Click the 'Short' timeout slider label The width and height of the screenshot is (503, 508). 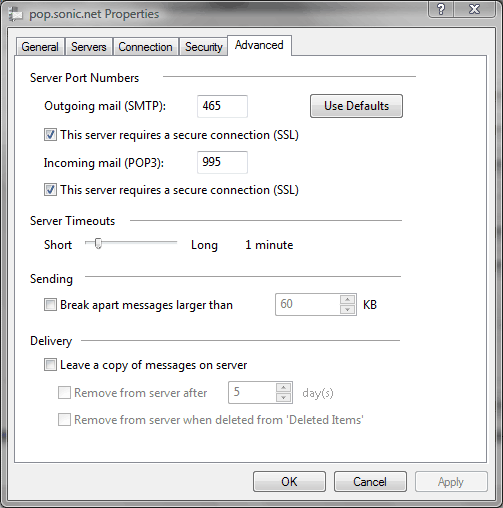click(x=58, y=245)
